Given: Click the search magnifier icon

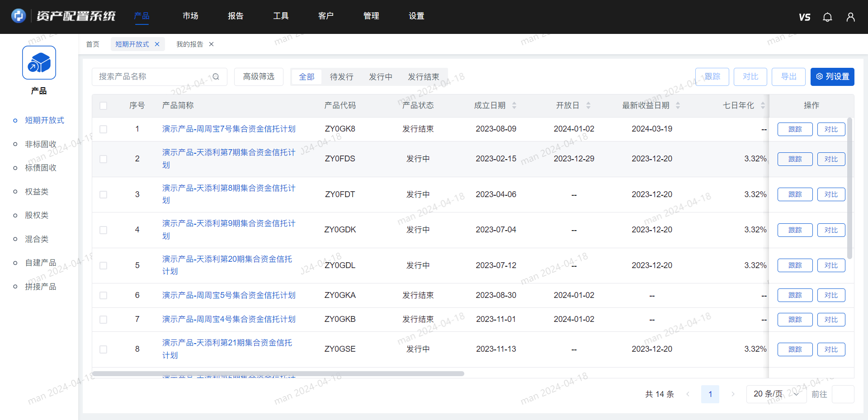Looking at the screenshot, I should click(x=216, y=77).
